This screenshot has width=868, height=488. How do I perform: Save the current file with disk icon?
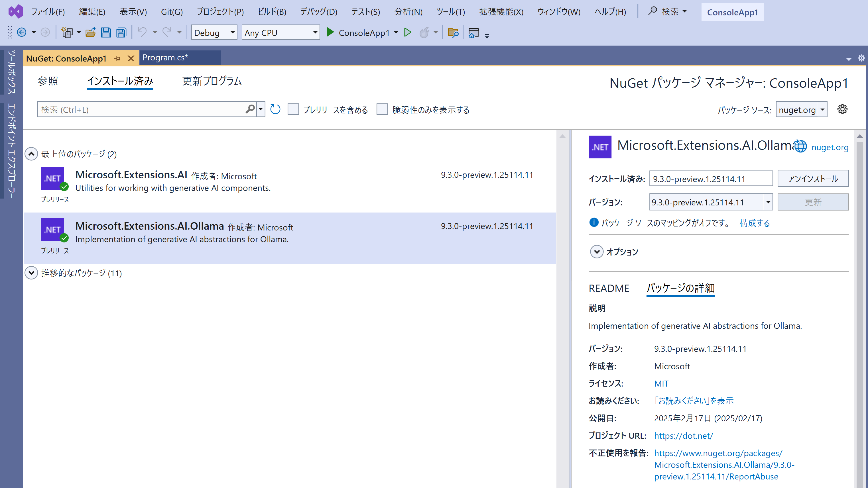106,33
